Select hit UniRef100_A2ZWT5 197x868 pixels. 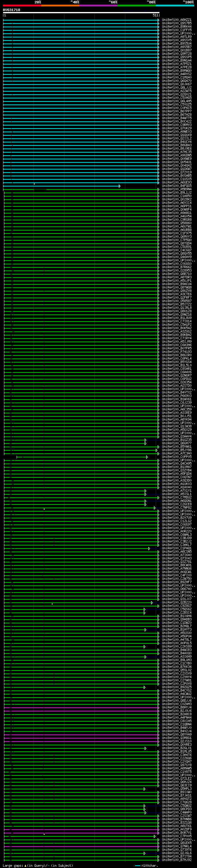(x=176, y=91)
